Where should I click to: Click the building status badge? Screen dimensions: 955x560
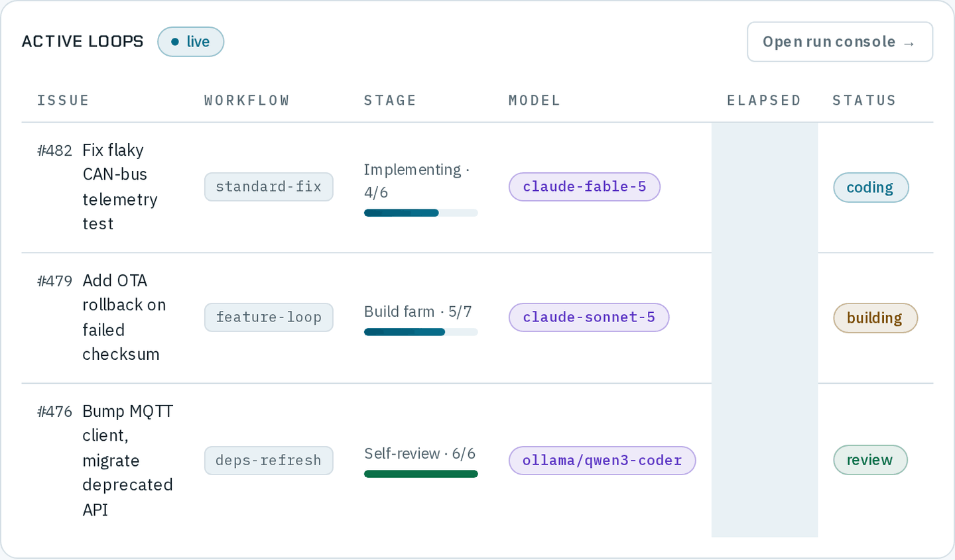[x=875, y=318]
